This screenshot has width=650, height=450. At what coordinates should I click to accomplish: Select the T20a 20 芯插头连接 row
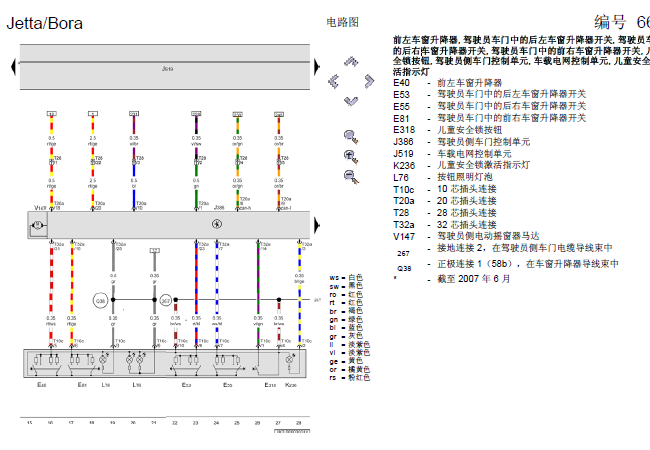pos(445,201)
